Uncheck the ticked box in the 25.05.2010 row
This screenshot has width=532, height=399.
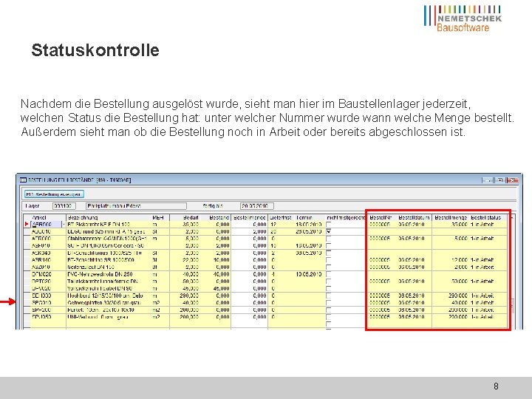coord(328,231)
